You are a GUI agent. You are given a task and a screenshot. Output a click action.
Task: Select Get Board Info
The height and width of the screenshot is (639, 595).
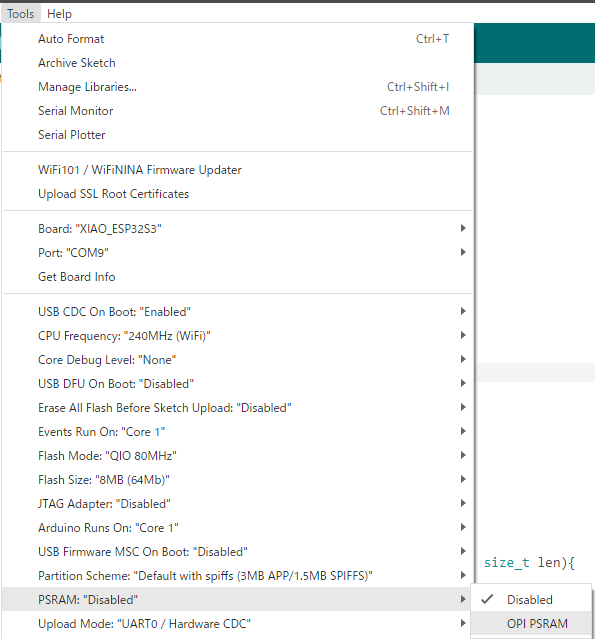(x=238, y=277)
